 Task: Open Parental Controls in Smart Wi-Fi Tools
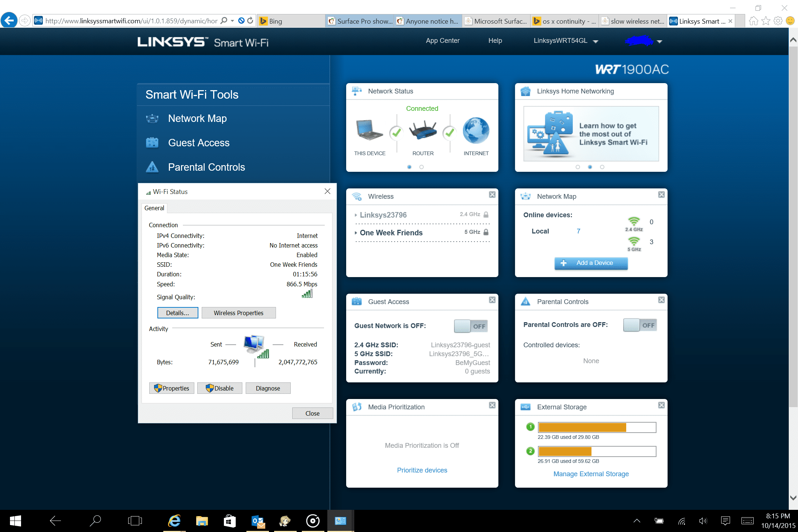pos(207,167)
